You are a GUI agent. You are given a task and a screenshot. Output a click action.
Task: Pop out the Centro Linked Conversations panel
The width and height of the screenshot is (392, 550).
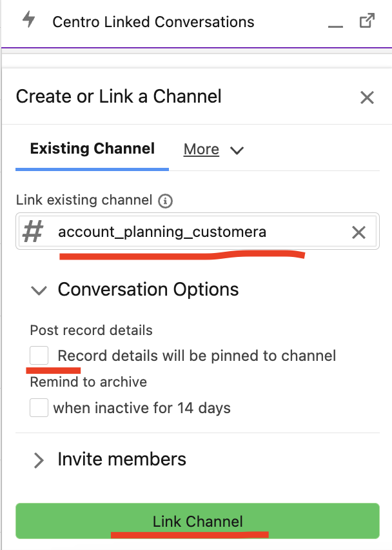click(x=367, y=21)
